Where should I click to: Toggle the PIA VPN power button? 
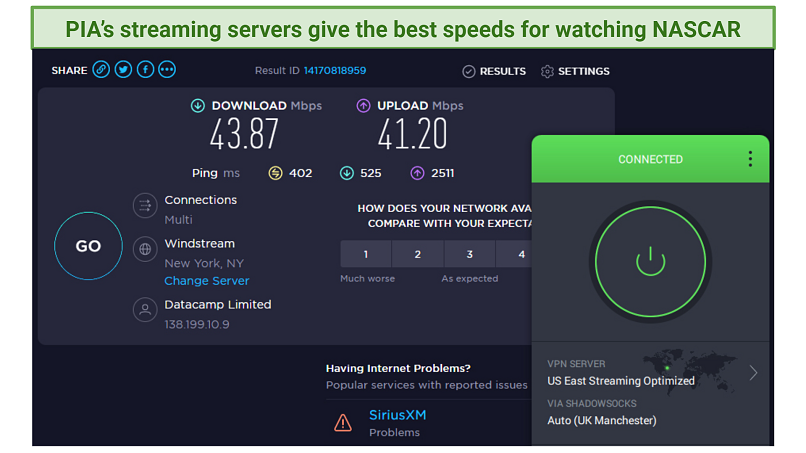tap(650, 262)
